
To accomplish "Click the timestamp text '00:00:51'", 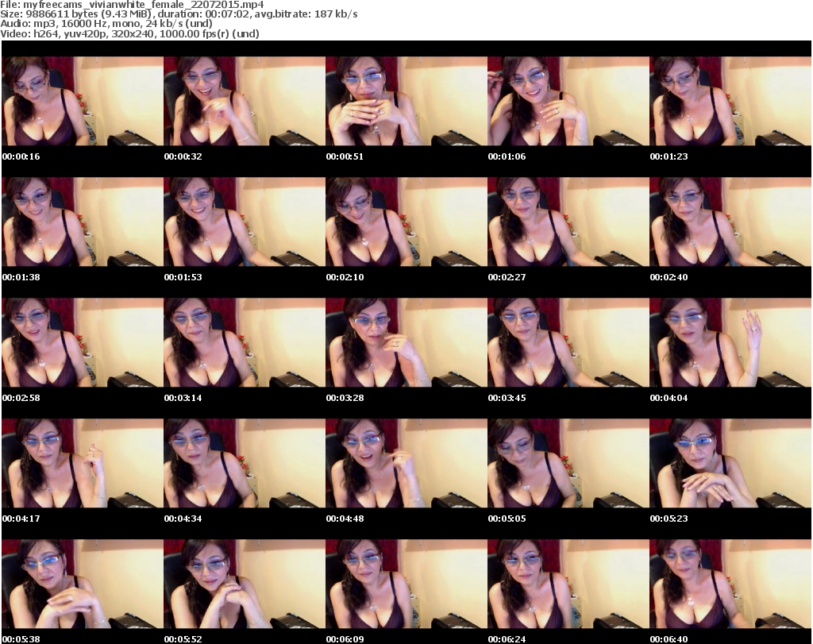I will tap(345, 156).
